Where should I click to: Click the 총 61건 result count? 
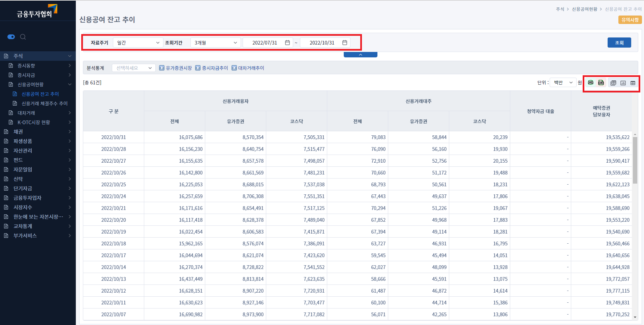pyautogui.click(x=92, y=83)
